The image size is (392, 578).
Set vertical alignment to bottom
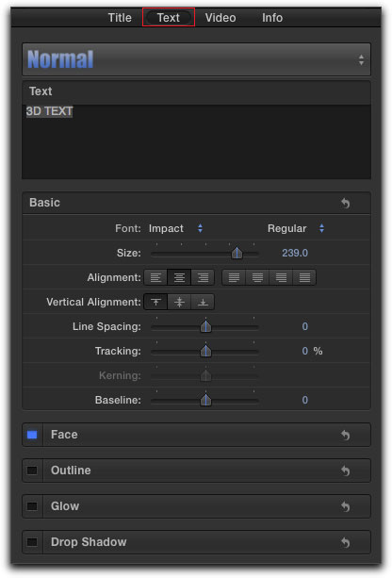[x=203, y=303]
